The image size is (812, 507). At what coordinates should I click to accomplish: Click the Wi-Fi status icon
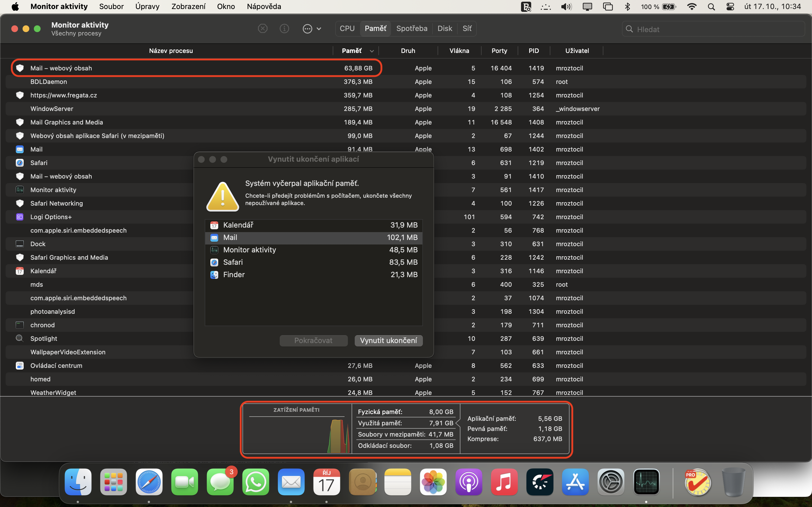coord(692,6)
